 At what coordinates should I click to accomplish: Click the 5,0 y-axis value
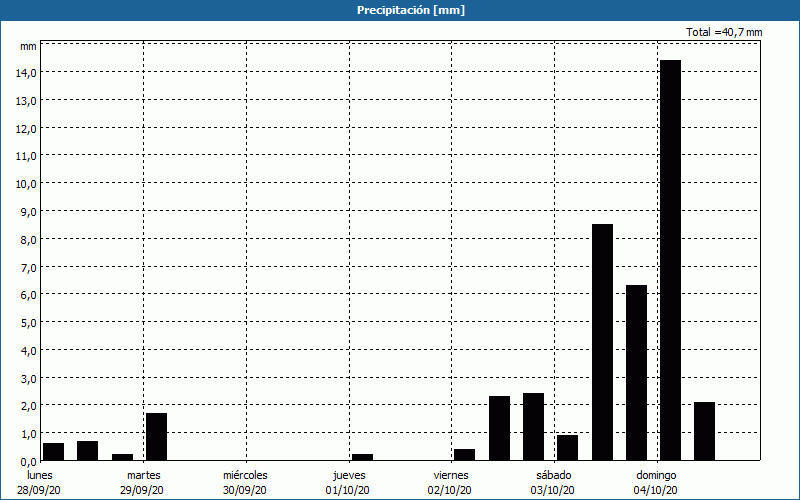click(x=28, y=323)
